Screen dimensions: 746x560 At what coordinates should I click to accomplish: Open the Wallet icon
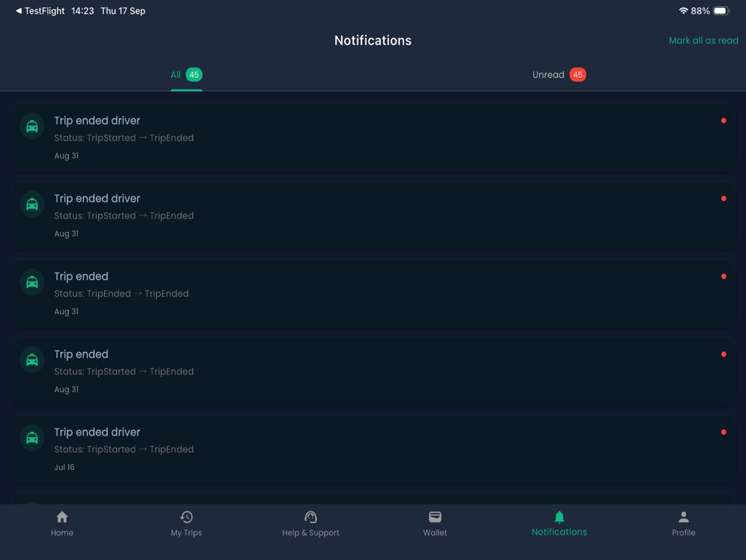(x=435, y=517)
